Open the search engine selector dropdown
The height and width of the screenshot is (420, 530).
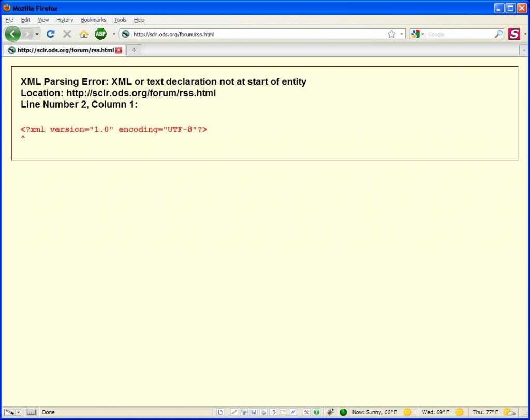(x=418, y=34)
